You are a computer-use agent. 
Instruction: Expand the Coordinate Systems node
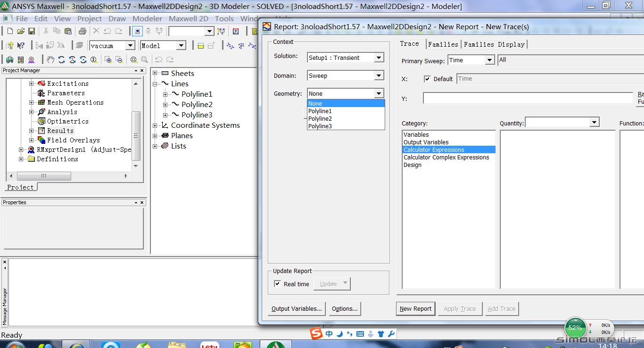[155, 125]
